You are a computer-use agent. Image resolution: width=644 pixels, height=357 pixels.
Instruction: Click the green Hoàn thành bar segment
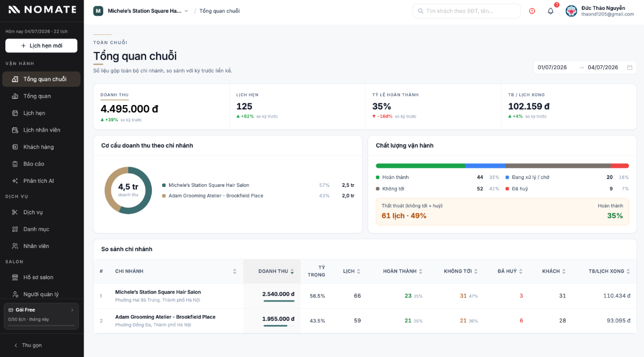click(420, 166)
